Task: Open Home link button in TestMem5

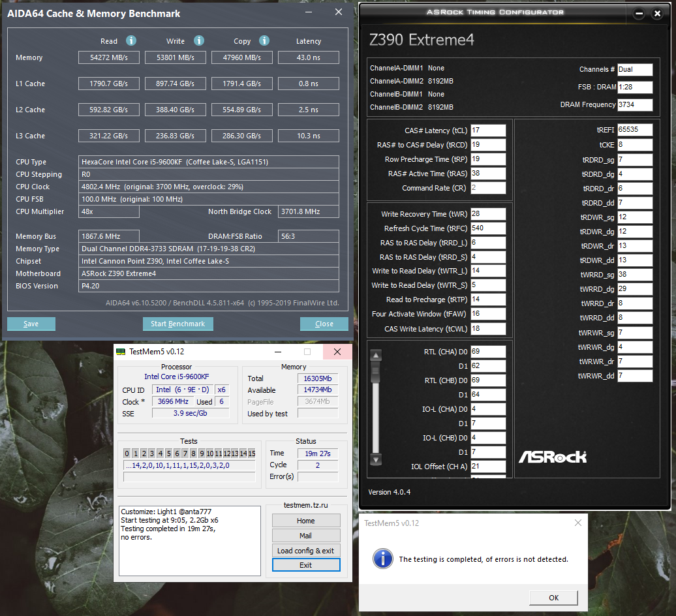Action: pos(305,521)
